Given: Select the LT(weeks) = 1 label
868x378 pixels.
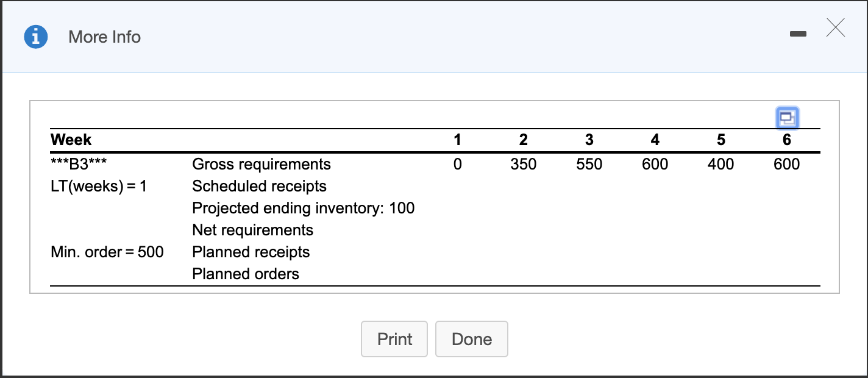Looking at the screenshot, I should [x=100, y=186].
